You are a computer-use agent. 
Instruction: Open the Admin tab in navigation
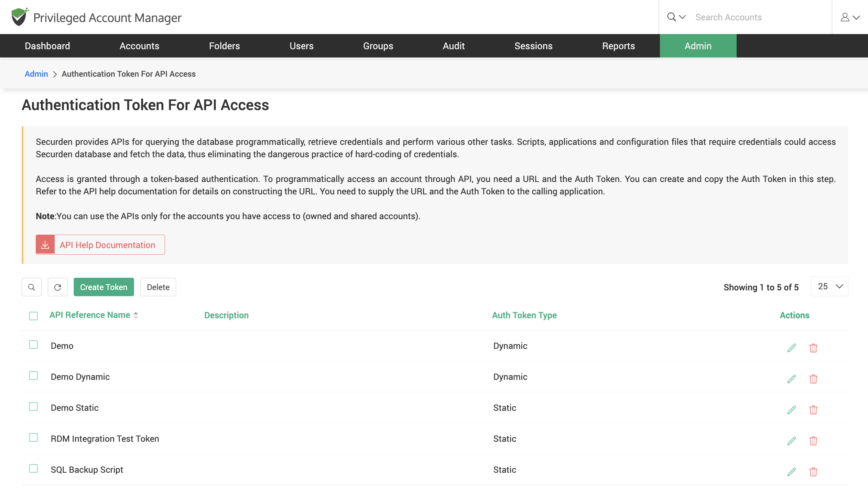698,45
